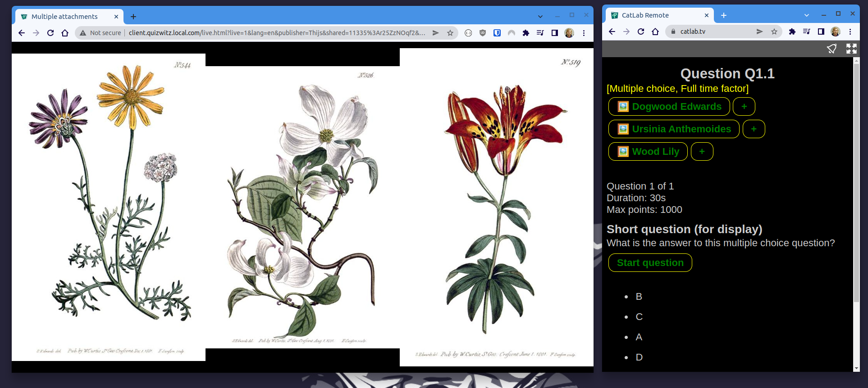
Task: Click answer option B
Action: coord(639,297)
